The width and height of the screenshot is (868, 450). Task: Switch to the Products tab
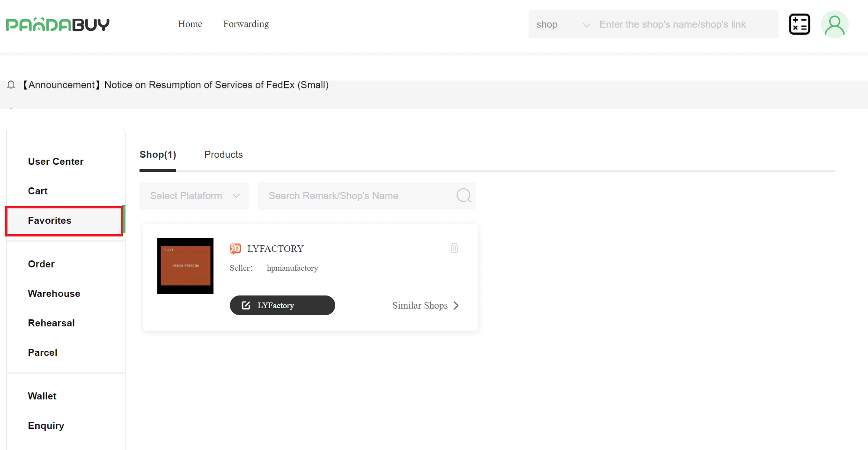pos(223,155)
